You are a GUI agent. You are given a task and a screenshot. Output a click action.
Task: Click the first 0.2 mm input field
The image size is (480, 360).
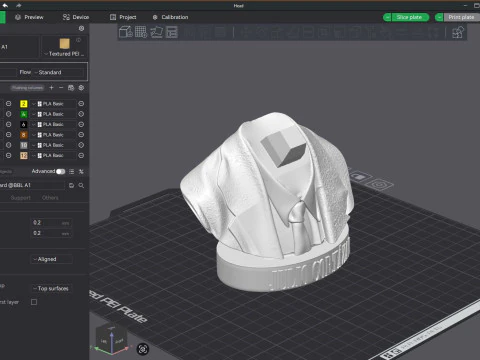coord(51,223)
